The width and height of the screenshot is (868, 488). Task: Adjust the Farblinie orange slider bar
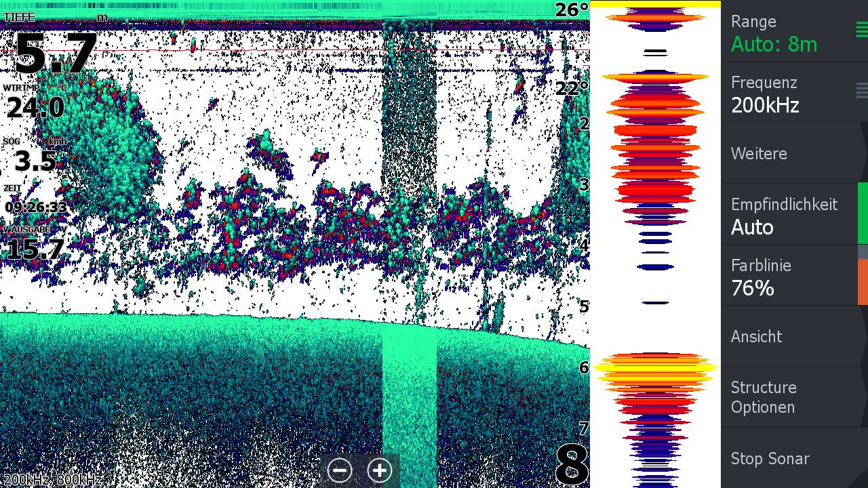click(863, 282)
